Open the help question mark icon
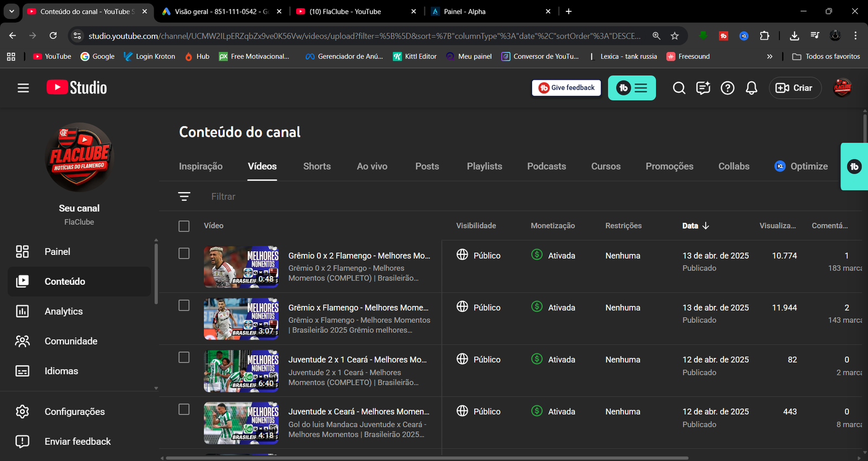 tap(727, 88)
